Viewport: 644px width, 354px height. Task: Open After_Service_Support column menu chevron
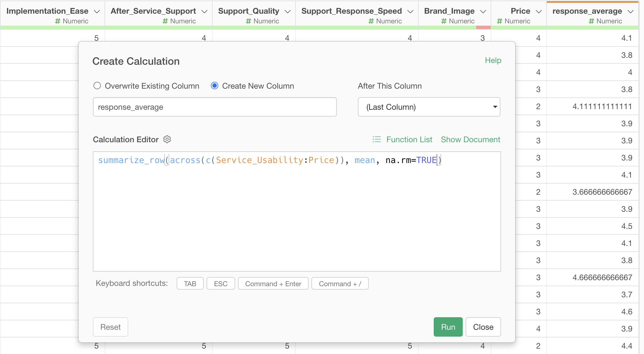pos(204,11)
